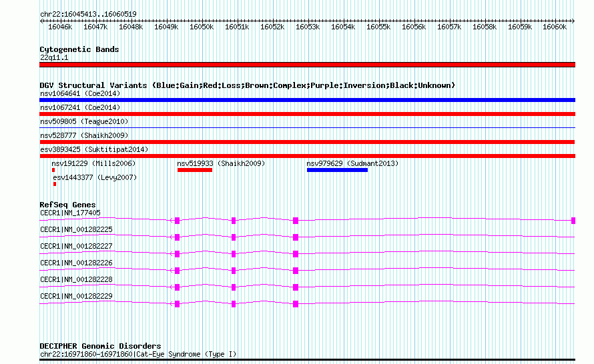594x364 pixels.
Task: Click the small red nsv191229 variant marker
Action: 53,170
